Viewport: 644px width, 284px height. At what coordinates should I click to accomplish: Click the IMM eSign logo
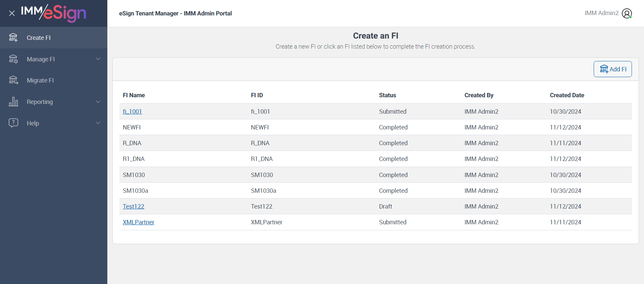pos(54,13)
